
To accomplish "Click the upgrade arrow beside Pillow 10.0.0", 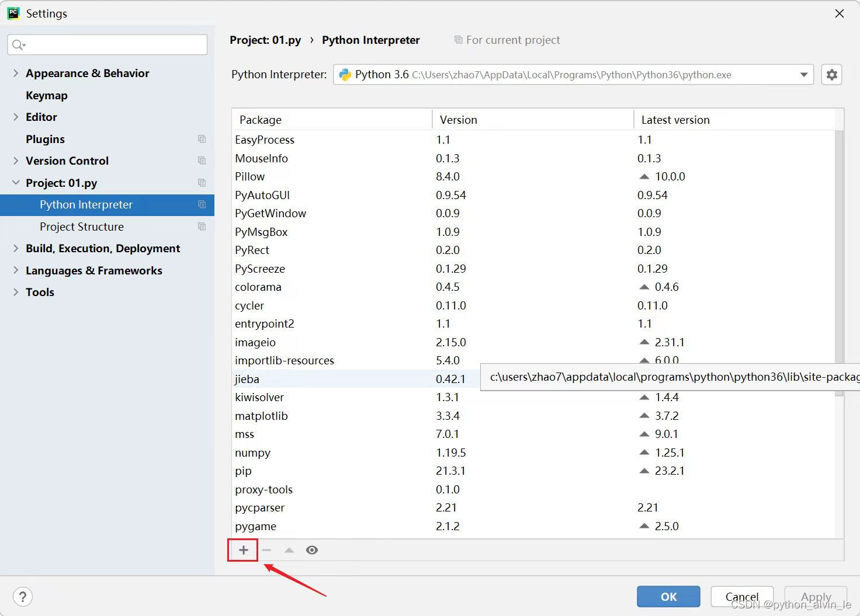I will coord(644,176).
